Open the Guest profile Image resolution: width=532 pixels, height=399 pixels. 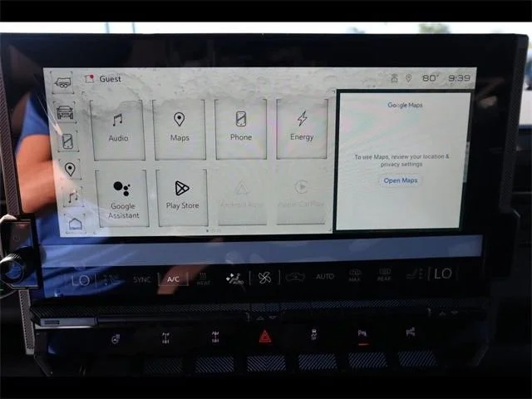[103, 79]
